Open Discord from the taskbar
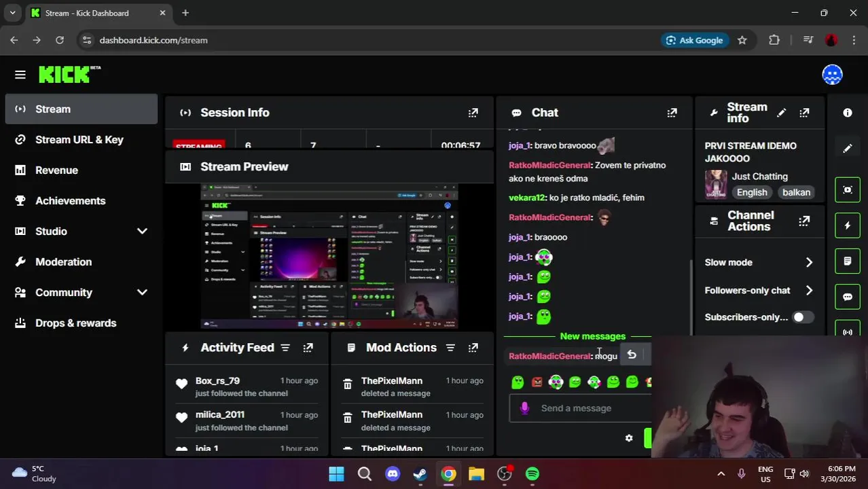The image size is (868, 489). coord(393,473)
